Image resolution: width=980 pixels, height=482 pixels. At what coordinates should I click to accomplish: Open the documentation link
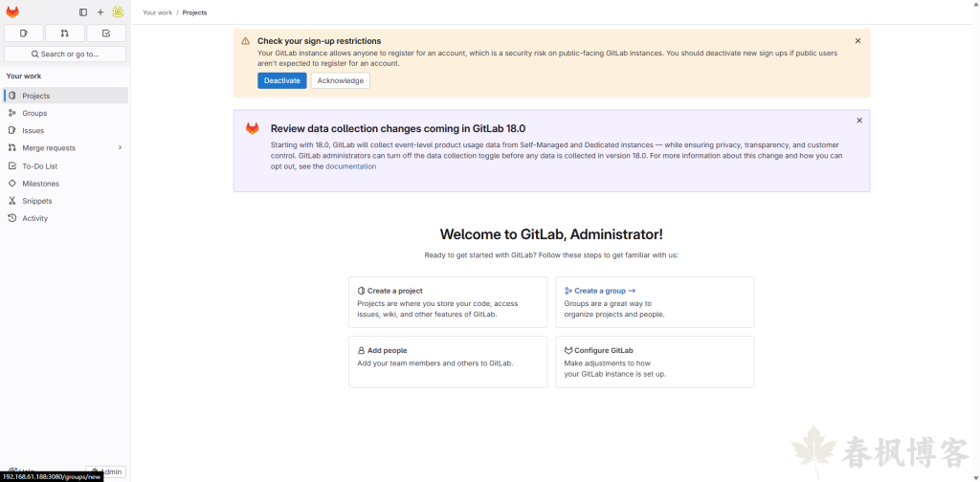pyautogui.click(x=350, y=166)
